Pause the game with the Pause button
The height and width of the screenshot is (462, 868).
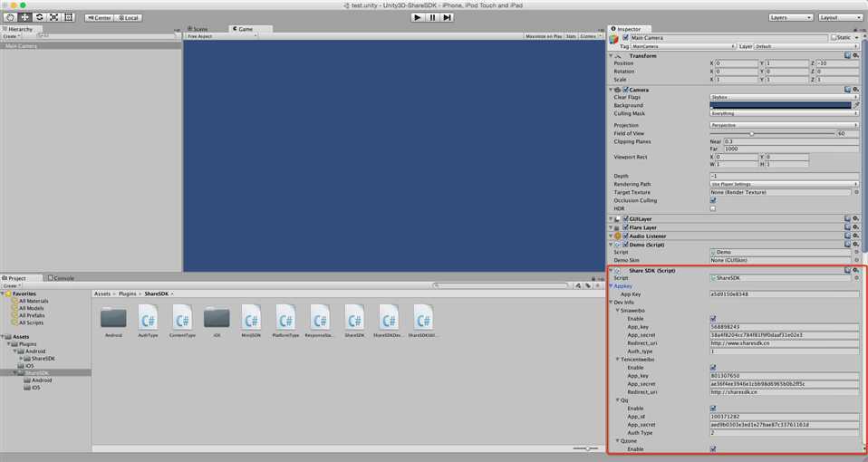click(432, 18)
